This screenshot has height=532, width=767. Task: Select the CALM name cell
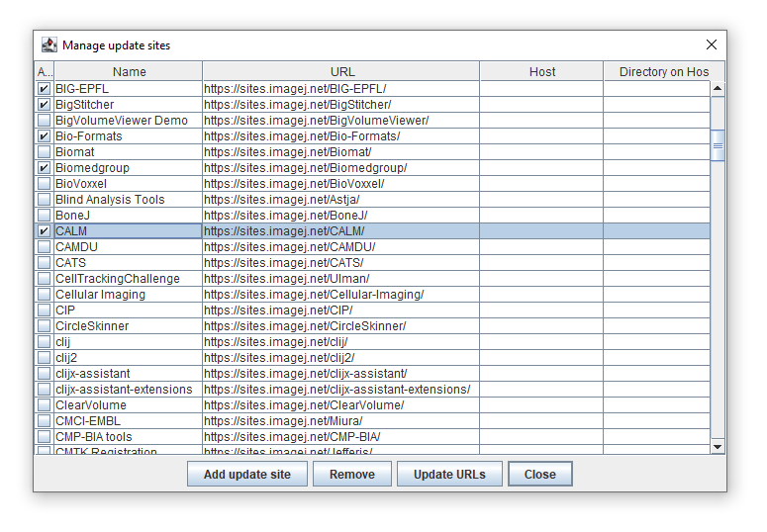point(128,230)
